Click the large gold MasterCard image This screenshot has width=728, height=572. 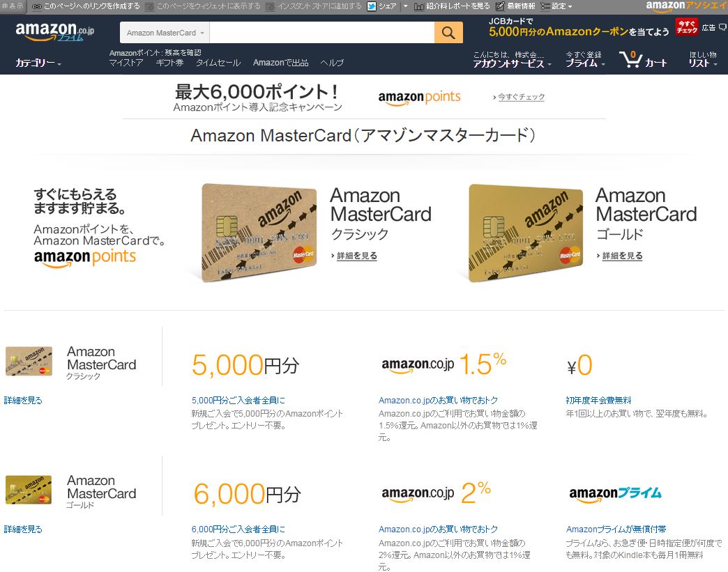[524, 233]
